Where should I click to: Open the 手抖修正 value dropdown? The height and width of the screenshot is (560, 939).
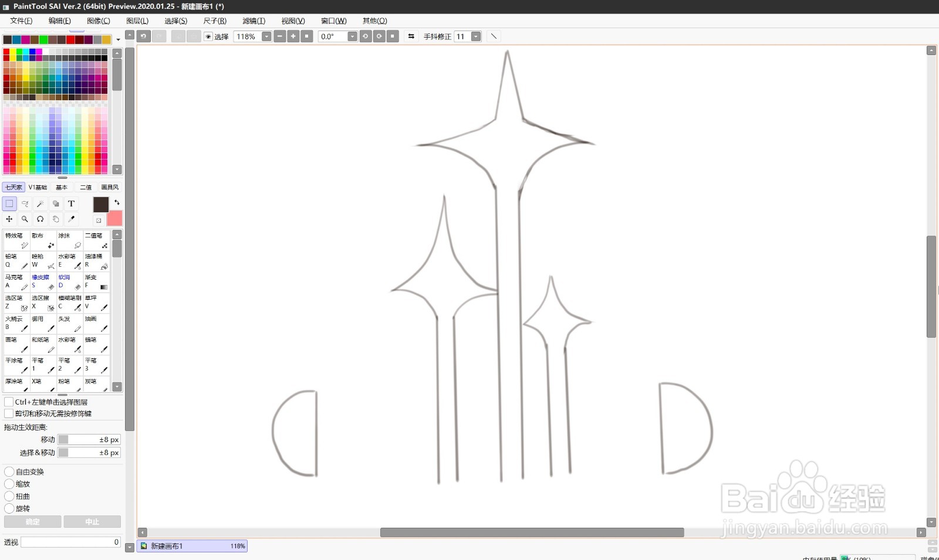(476, 36)
